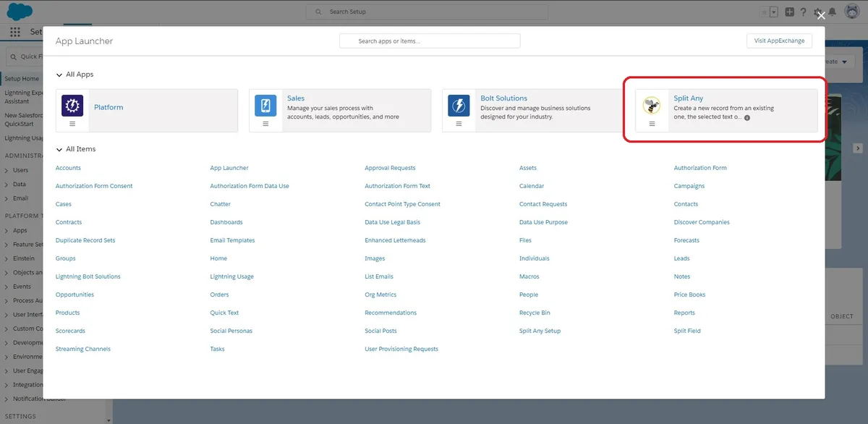868x424 pixels.
Task: Open the user profile avatar
Action: point(851,12)
